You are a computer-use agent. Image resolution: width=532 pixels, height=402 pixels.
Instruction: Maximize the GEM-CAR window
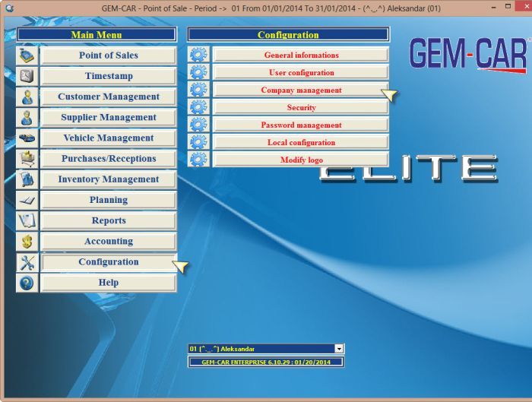508,6
